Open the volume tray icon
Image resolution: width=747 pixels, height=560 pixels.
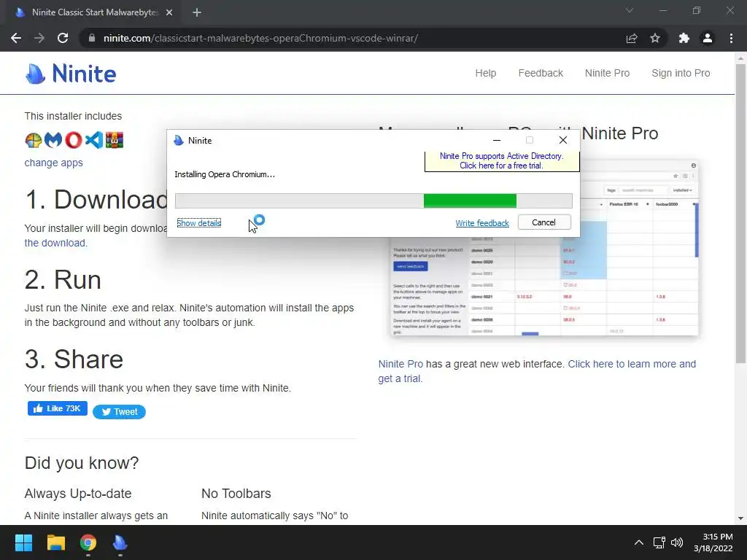(677, 542)
